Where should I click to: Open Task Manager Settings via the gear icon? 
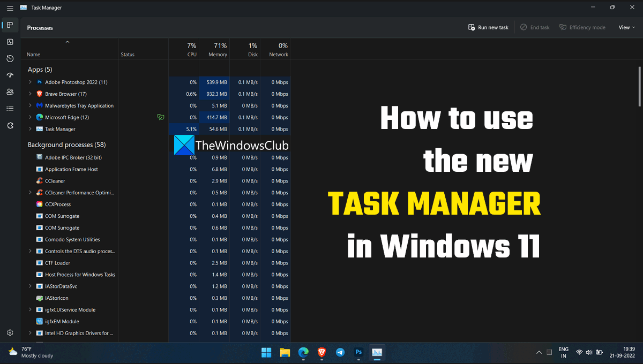[x=10, y=332]
